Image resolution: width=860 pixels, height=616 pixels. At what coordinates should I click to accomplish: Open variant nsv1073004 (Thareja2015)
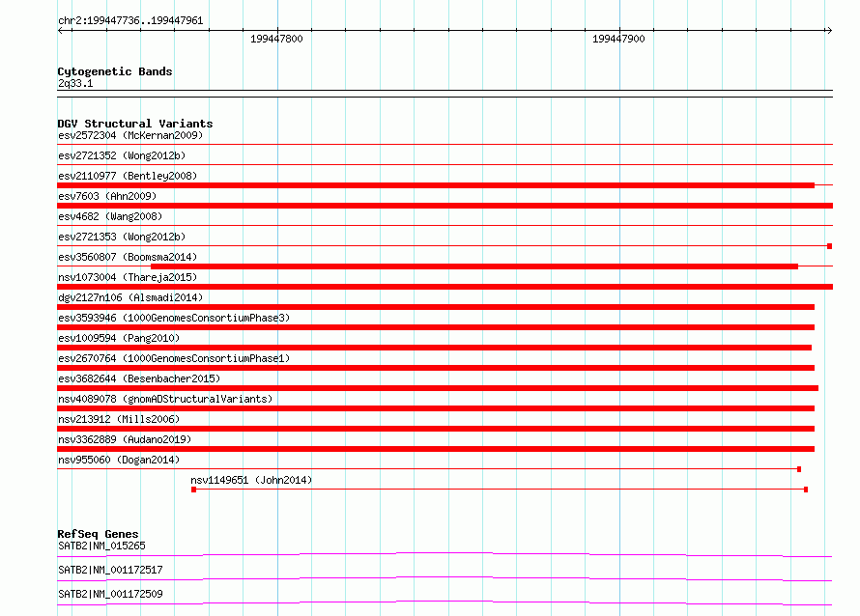(x=128, y=277)
